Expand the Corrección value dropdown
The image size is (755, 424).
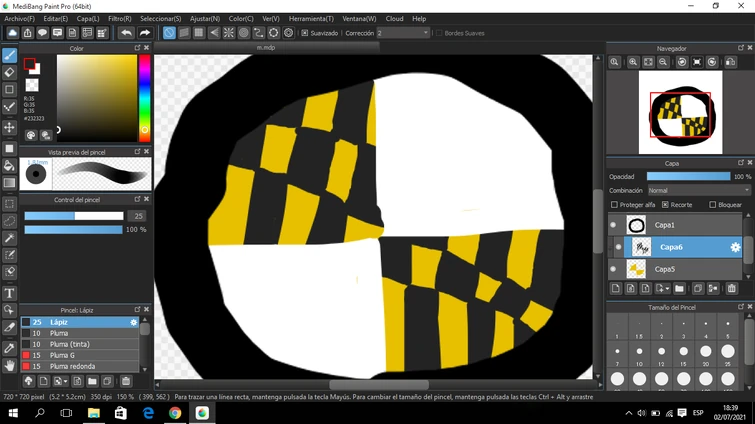(x=426, y=33)
